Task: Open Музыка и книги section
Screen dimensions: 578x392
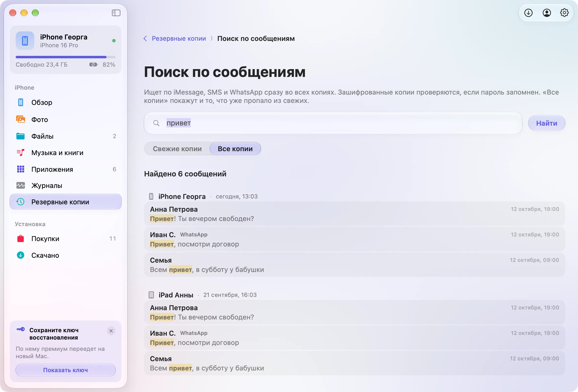Action: click(66, 152)
